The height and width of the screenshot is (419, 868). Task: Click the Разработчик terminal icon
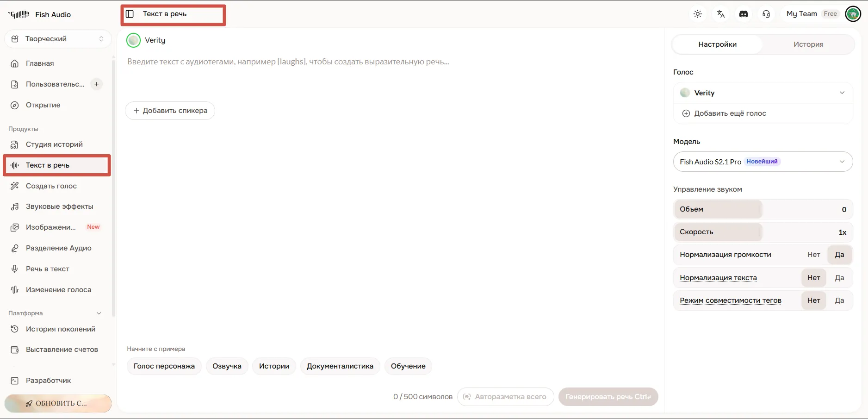(15, 381)
